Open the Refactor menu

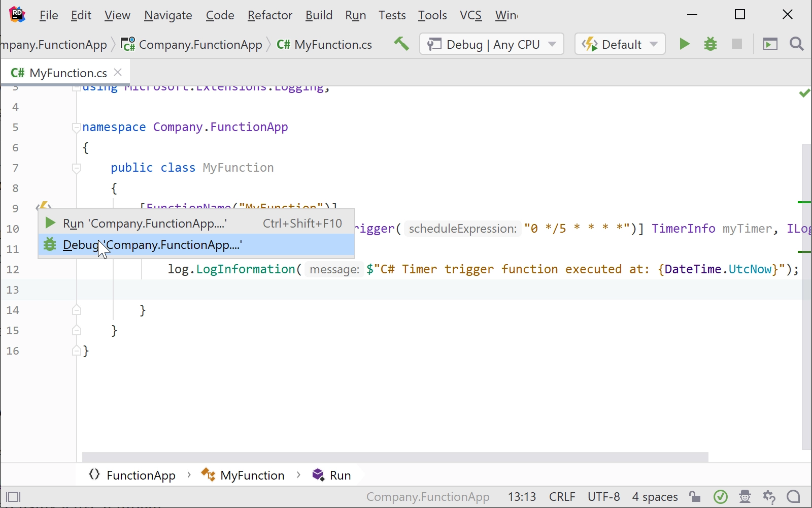coord(270,15)
